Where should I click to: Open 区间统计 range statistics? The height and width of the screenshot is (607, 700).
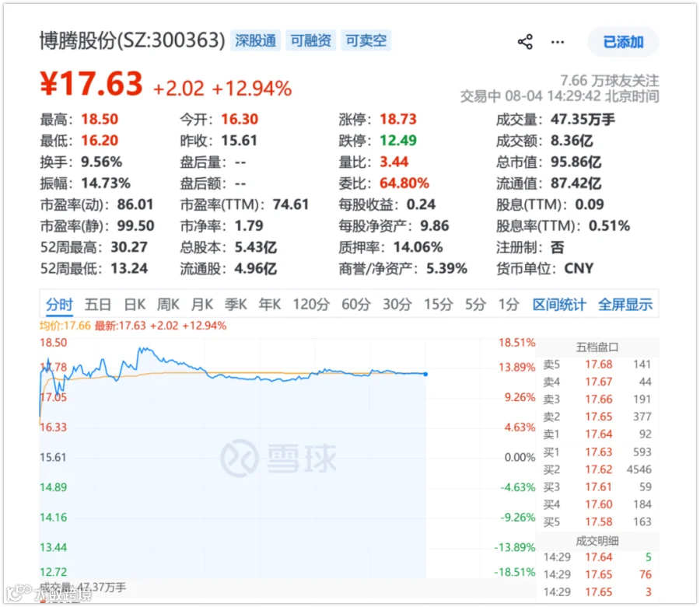(x=559, y=305)
